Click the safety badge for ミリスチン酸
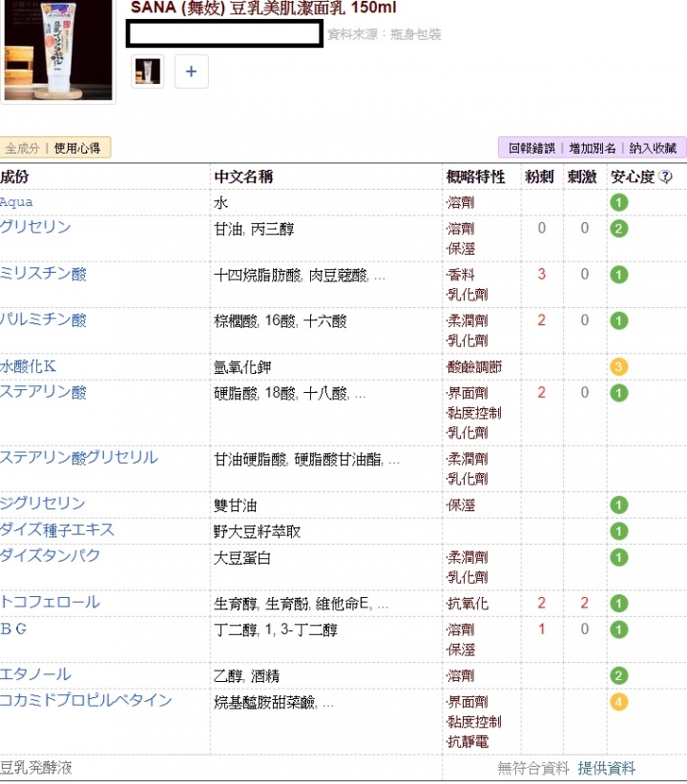The image size is (687, 784). [619, 275]
